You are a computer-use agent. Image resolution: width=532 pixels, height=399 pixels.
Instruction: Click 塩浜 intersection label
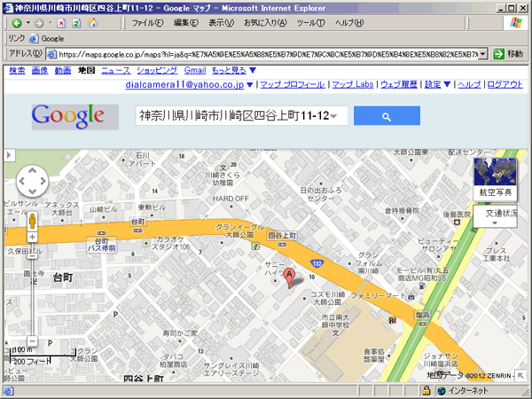(x=422, y=315)
